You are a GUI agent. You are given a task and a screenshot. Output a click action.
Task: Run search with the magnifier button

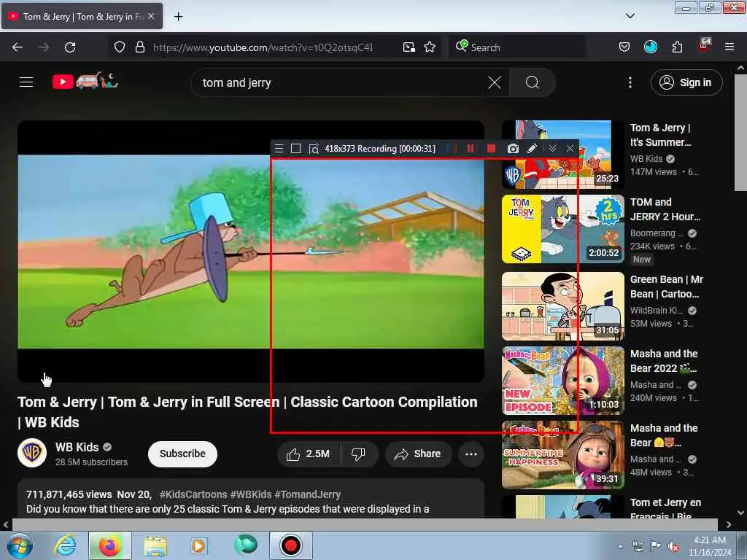[x=532, y=83]
